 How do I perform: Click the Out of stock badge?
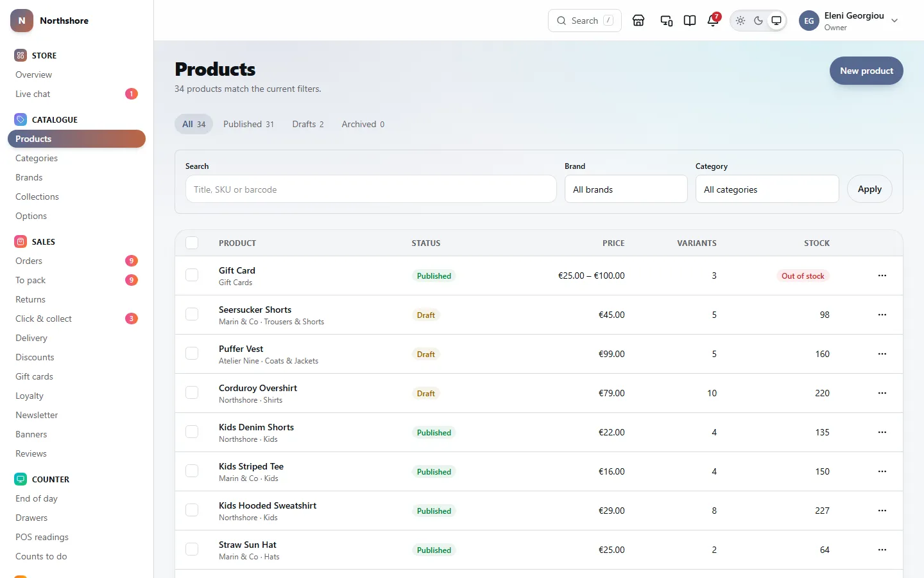click(803, 276)
